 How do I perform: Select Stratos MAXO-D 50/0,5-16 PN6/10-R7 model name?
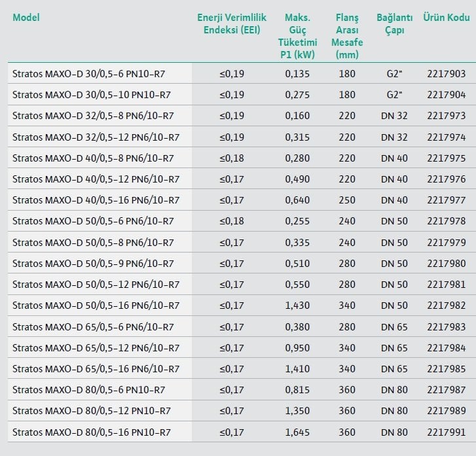click(x=96, y=306)
